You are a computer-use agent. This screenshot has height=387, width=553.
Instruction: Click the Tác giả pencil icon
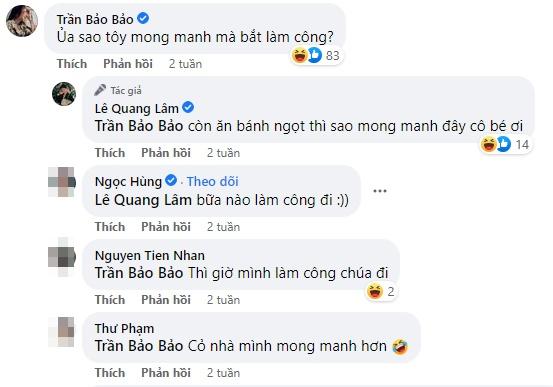(x=100, y=90)
